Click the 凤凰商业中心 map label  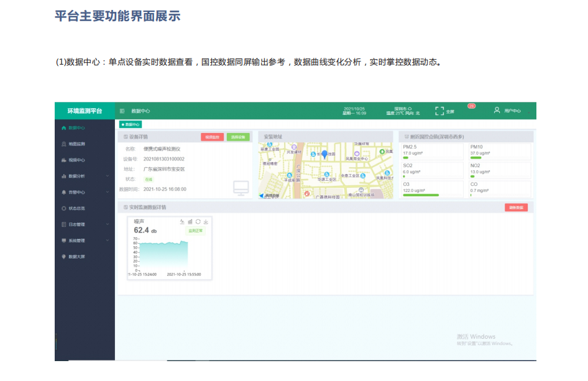[x=357, y=159]
